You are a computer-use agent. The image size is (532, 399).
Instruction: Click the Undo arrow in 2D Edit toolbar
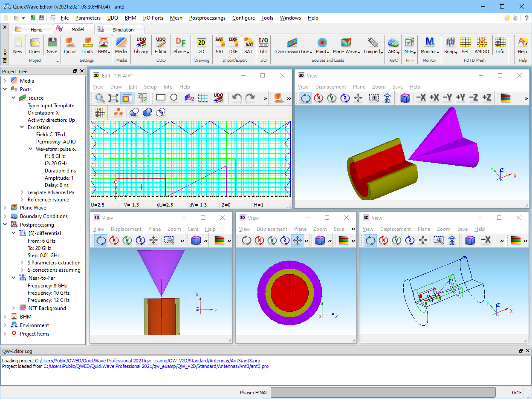(237, 98)
